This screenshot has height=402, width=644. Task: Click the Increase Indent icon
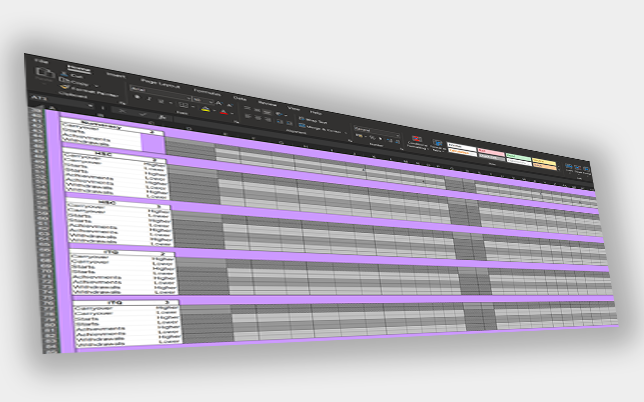pyautogui.click(x=290, y=123)
